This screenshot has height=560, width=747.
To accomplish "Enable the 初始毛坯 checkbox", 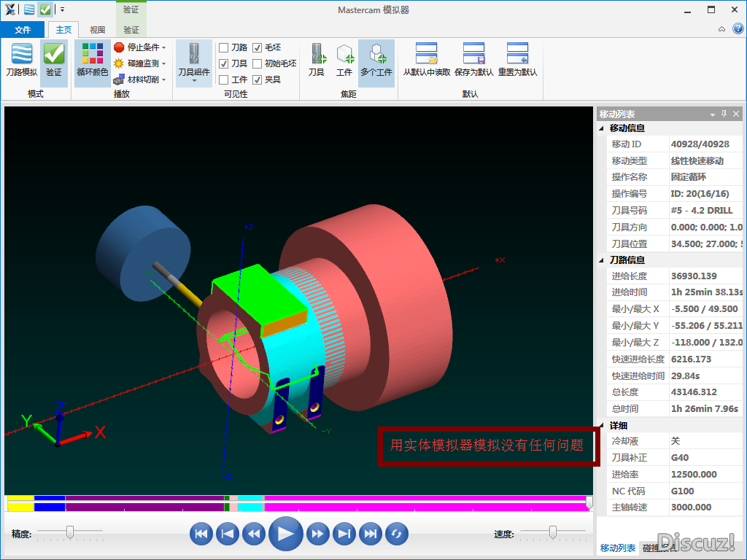I will click(x=258, y=63).
